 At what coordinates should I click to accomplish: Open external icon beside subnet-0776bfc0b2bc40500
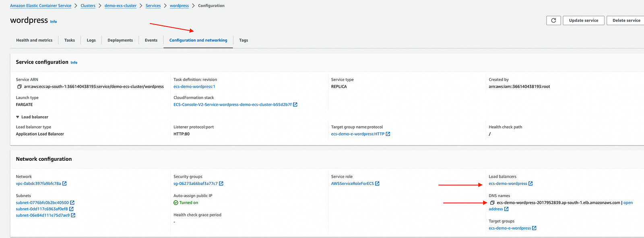(72, 203)
